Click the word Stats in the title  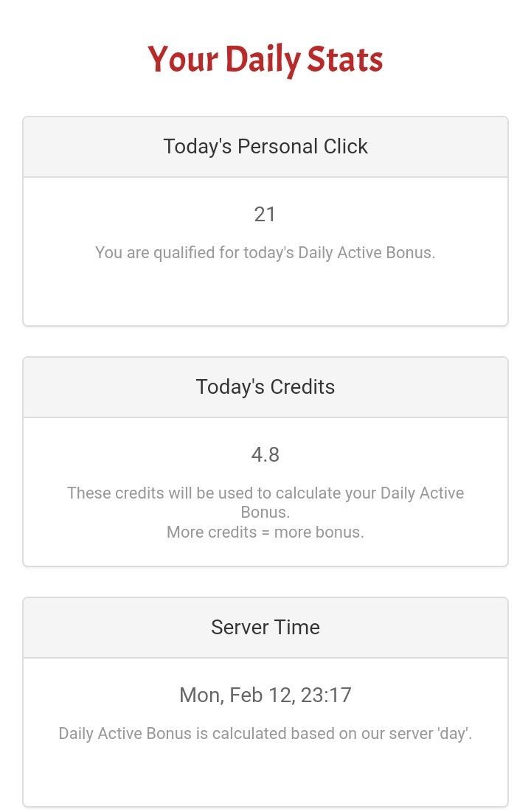click(345, 59)
